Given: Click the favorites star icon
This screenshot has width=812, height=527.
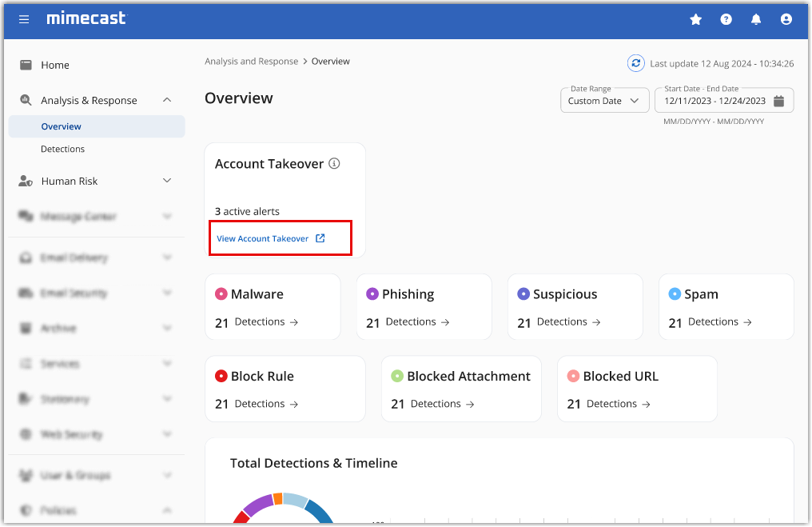Looking at the screenshot, I should click(695, 19).
